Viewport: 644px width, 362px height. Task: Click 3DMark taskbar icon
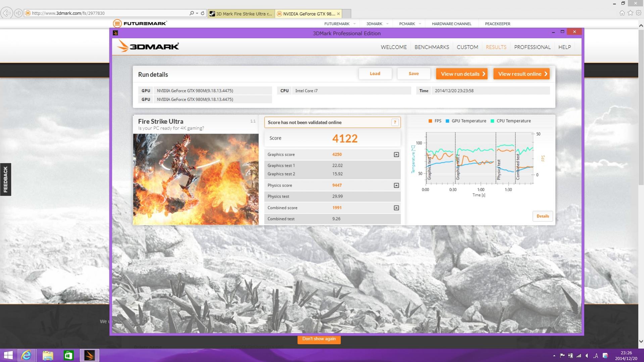[89, 355]
